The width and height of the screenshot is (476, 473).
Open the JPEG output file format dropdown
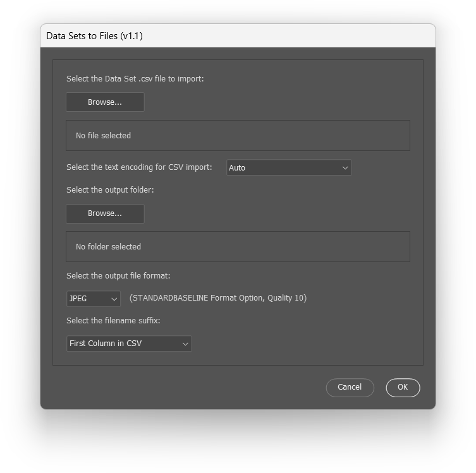tap(93, 299)
